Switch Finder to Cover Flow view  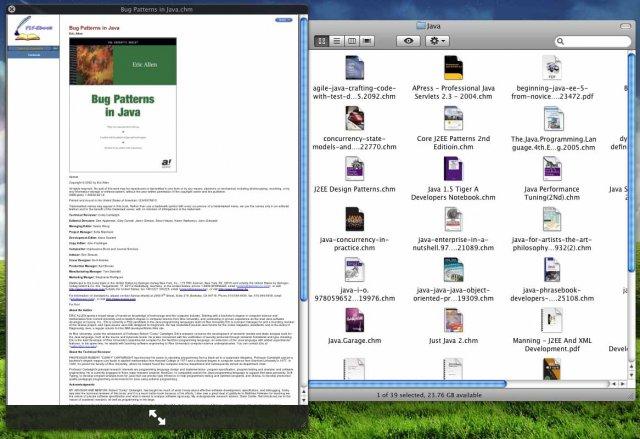pyautogui.click(x=368, y=41)
